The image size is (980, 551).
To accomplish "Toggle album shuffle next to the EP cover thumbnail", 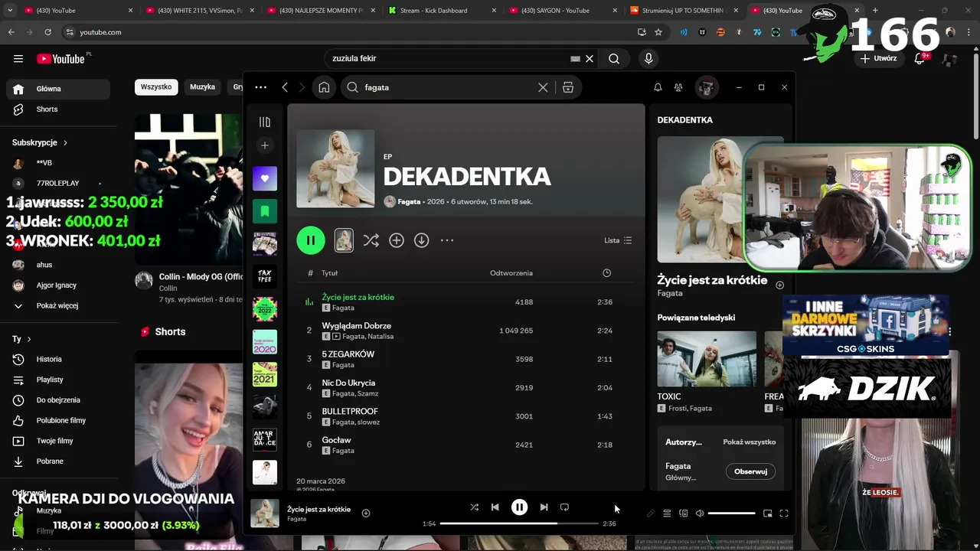I will (371, 240).
